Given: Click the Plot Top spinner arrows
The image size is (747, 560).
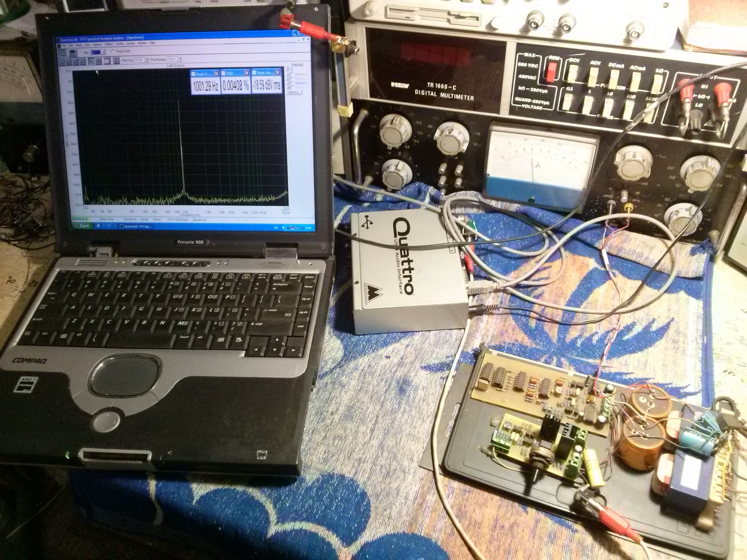Looking at the screenshot, I should pyautogui.click(x=147, y=59).
